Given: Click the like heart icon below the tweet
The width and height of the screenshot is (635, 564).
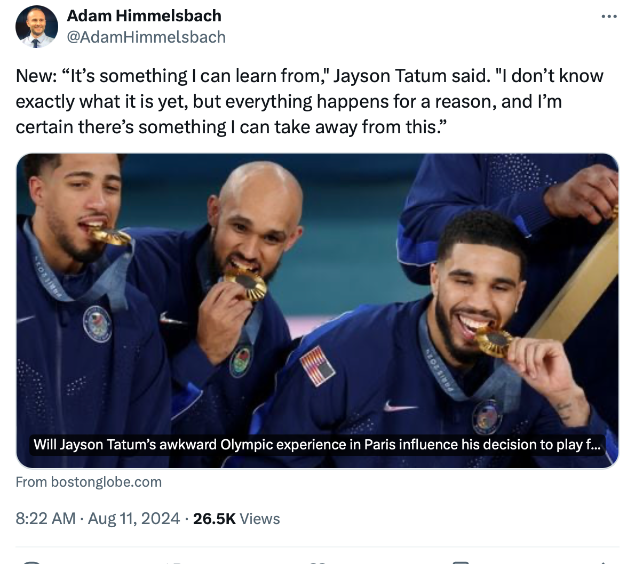Looking at the screenshot, I should click(318, 562).
